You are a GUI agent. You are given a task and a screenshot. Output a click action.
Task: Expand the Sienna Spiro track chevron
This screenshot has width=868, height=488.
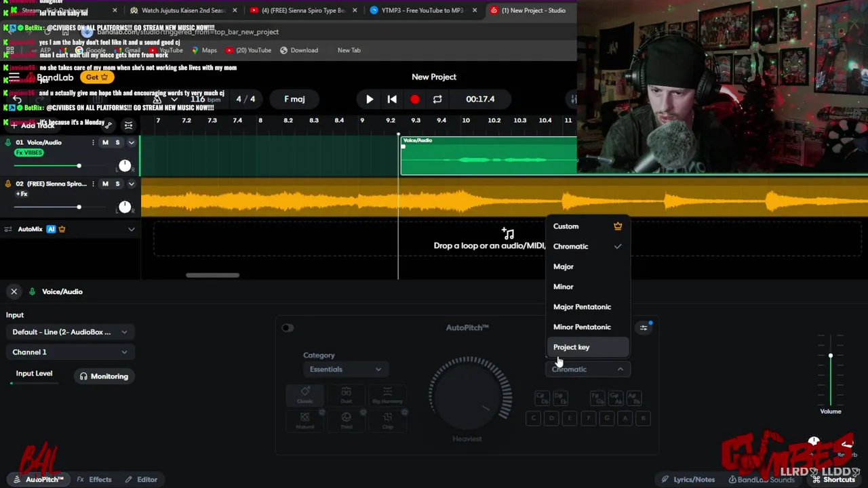pyautogui.click(x=132, y=184)
